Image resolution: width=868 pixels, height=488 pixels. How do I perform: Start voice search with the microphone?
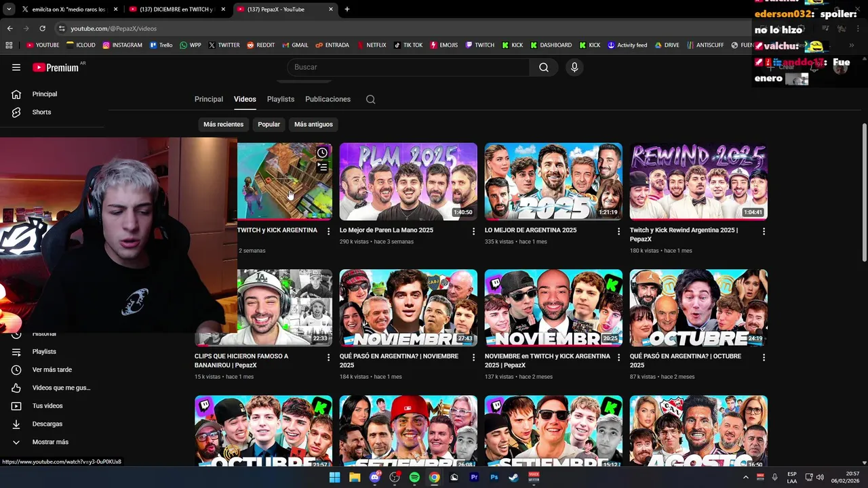pos(574,67)
